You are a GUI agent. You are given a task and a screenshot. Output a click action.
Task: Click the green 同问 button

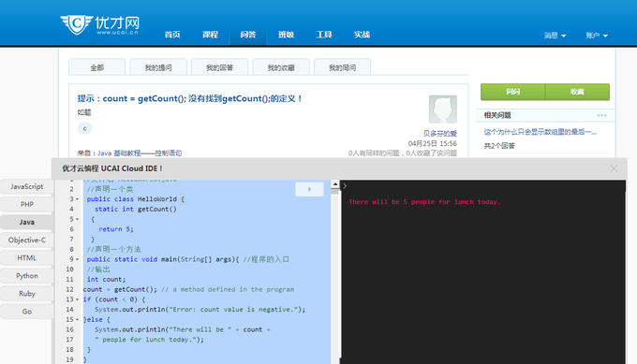(x=512, y=92)
